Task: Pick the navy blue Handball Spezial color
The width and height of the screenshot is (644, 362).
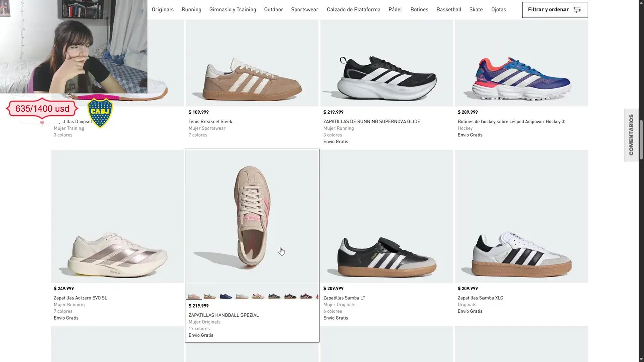Action: click(226, 296)
